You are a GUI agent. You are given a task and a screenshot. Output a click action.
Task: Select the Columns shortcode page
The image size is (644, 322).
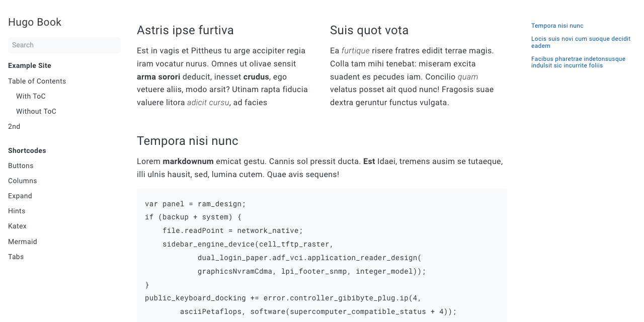22,181
